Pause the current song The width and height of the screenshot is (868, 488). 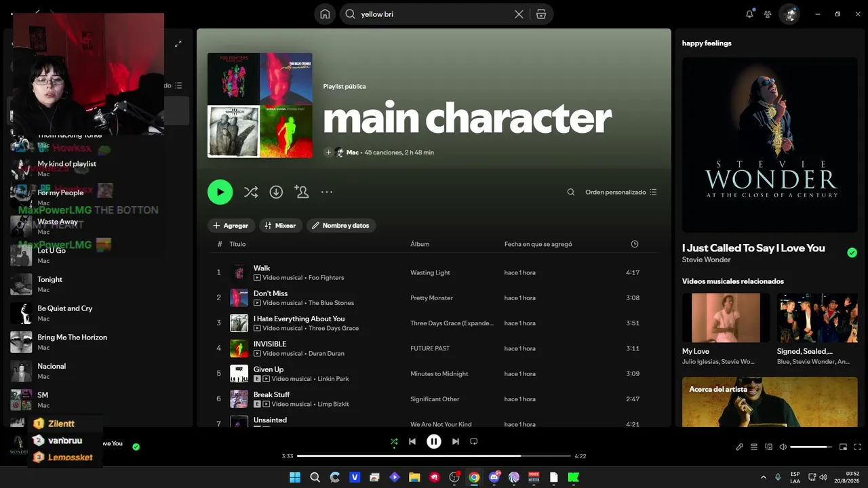[x=434, y=442]
